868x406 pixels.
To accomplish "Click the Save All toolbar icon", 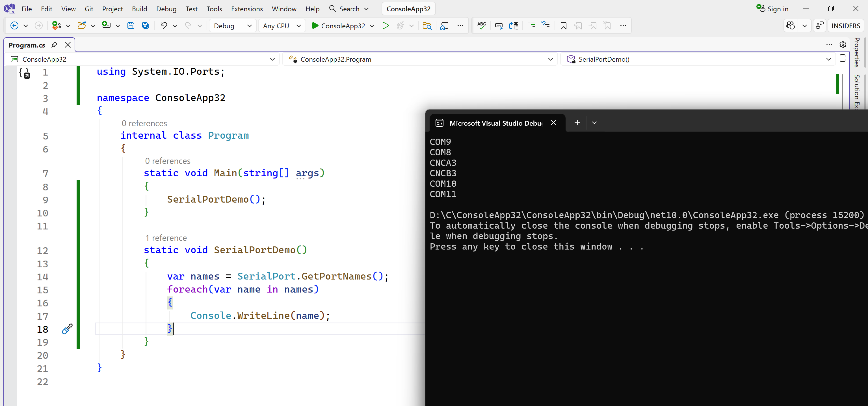I will coord(145,26).
